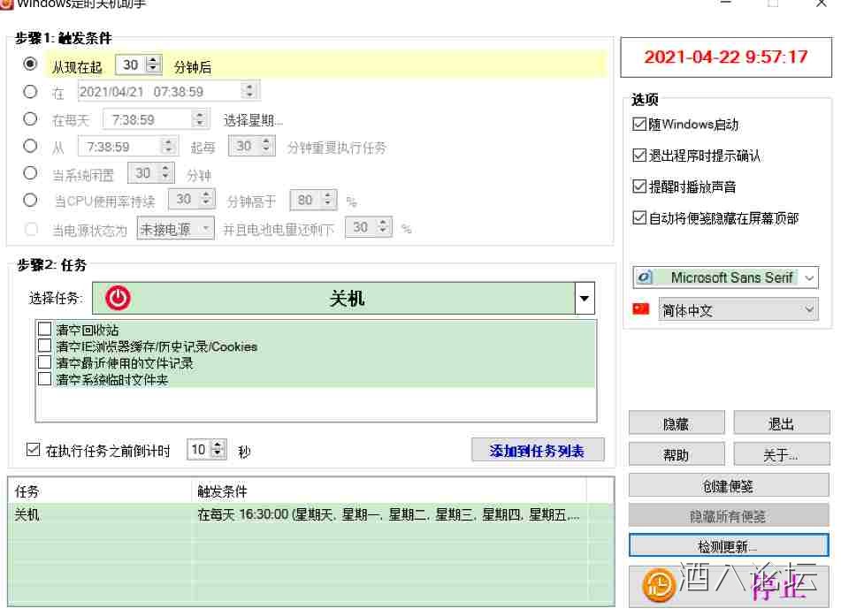
Task: Click the 创建便签 button
Action: (728, 485)
